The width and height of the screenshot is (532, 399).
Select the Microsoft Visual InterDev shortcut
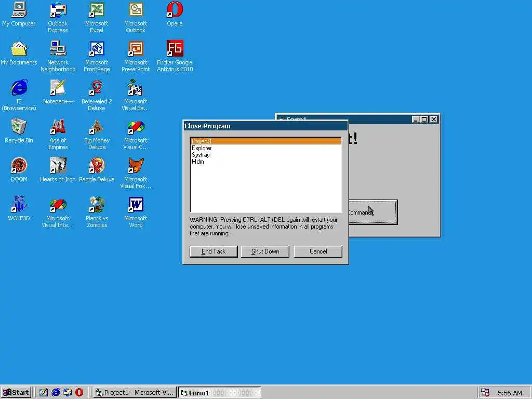[58, 212]
